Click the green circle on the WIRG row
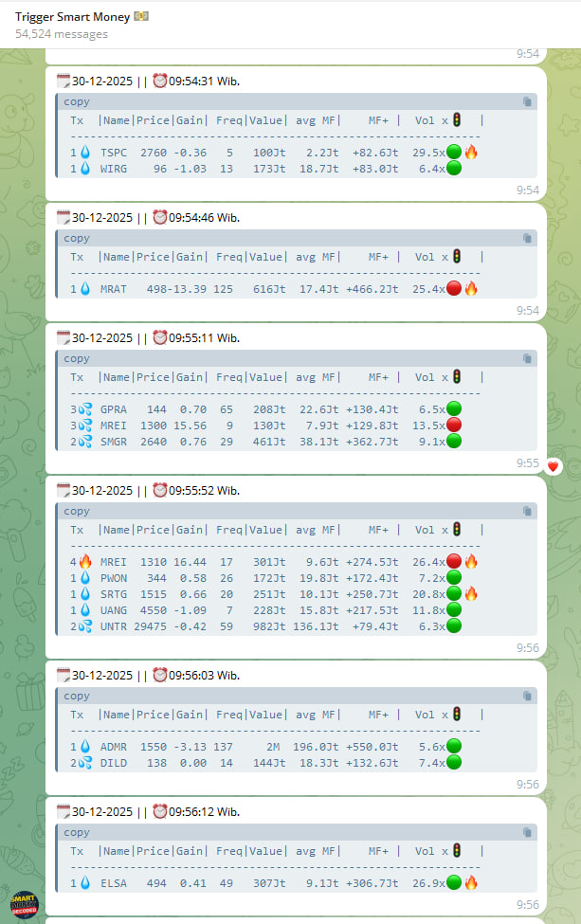 click(x=454, y=169)
